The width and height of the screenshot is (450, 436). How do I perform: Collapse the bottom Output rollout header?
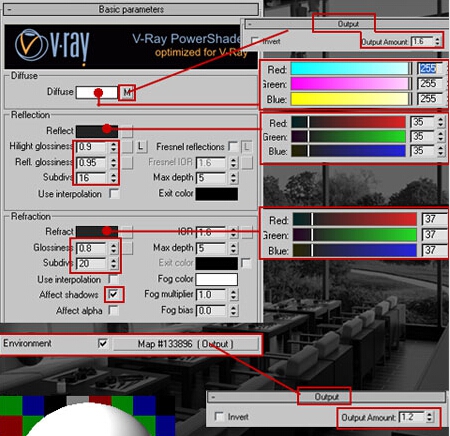[x=326, y=397]
